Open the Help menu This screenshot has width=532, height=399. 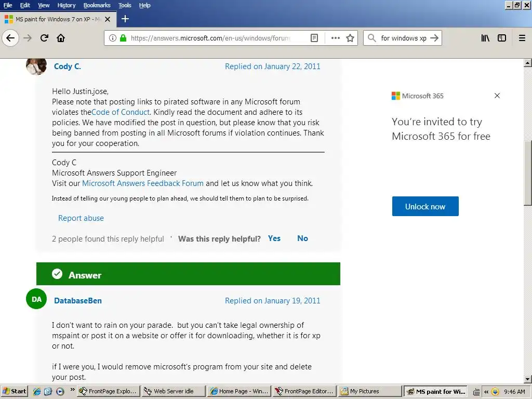(x=145, y=5)
